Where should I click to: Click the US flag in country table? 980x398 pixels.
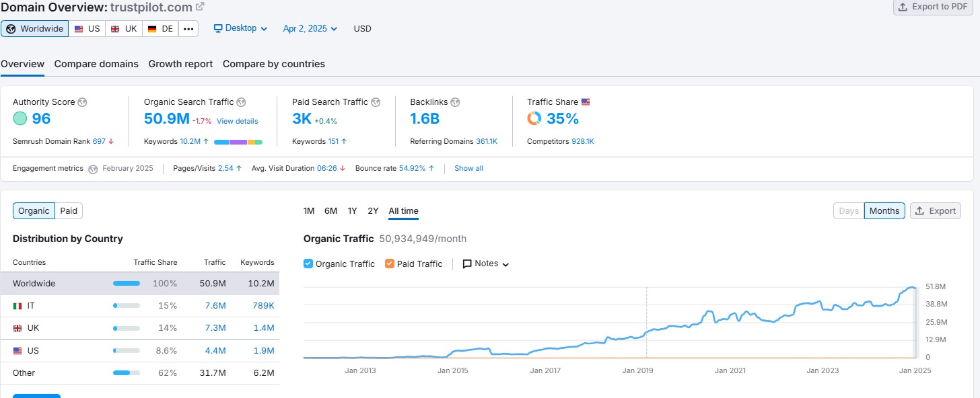(17, 351)
